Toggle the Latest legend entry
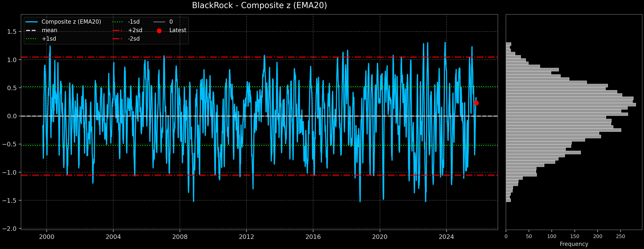This screenshot has height=249, width=644. tap(177, 30)
